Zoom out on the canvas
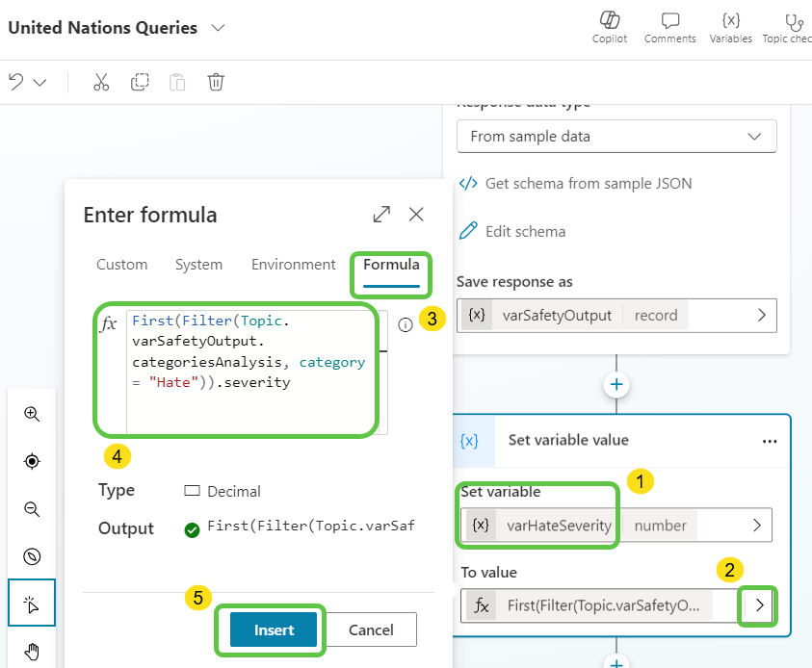812x668 pixels. point(32,509)
